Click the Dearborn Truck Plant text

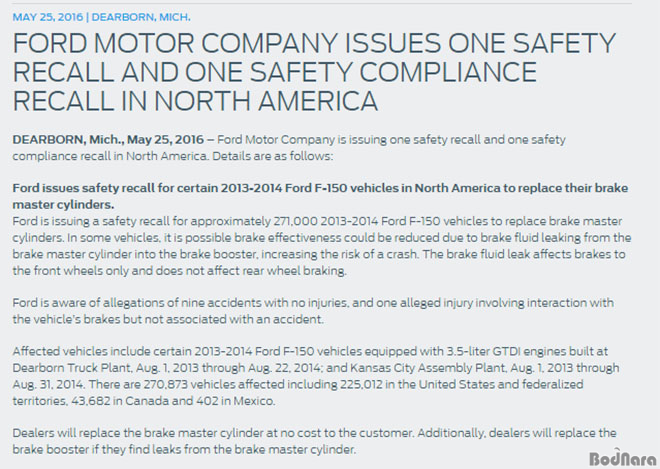[x=71, y=368]
